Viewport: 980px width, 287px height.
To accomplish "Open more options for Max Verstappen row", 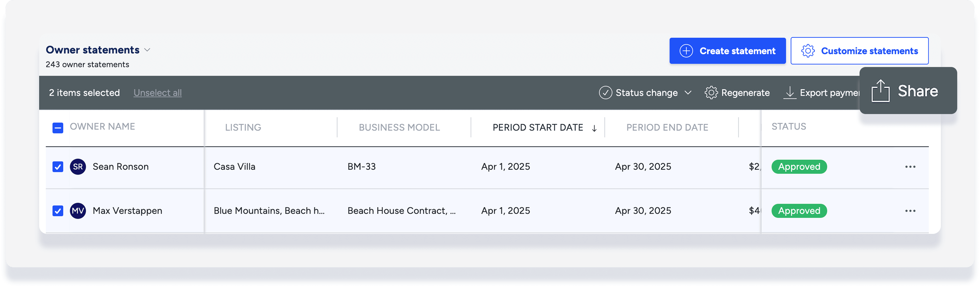I will (x=910, y=211).
